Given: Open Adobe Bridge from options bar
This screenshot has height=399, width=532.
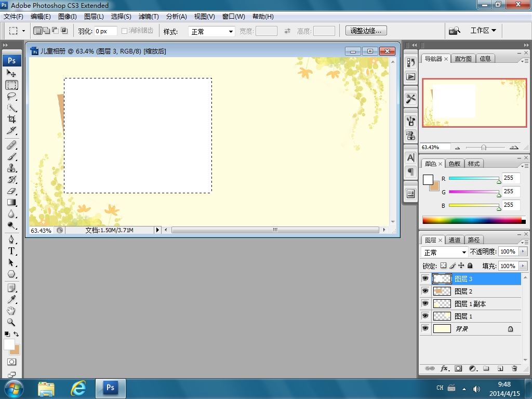Looking at the screenshot, I should 454,31.
